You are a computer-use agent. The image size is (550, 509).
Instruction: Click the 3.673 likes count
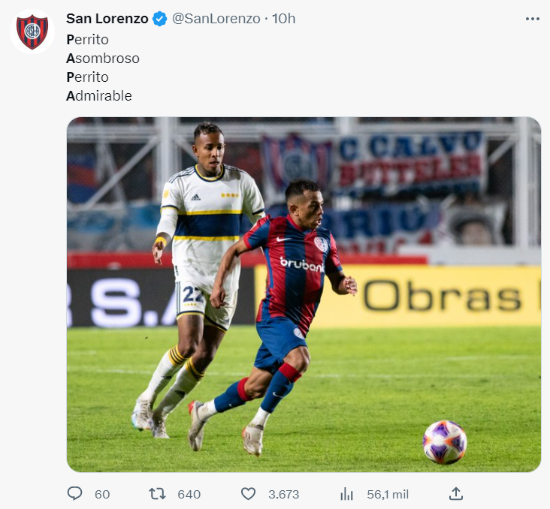coord(283,495)
